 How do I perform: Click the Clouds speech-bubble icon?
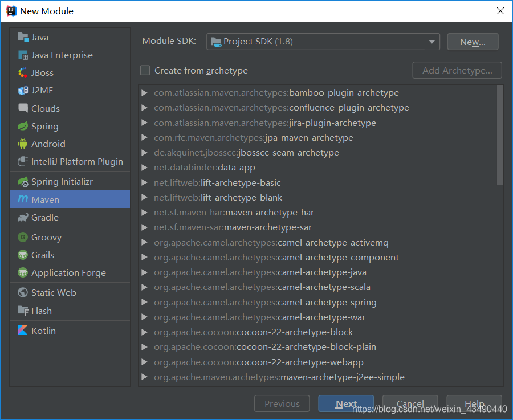23,108
